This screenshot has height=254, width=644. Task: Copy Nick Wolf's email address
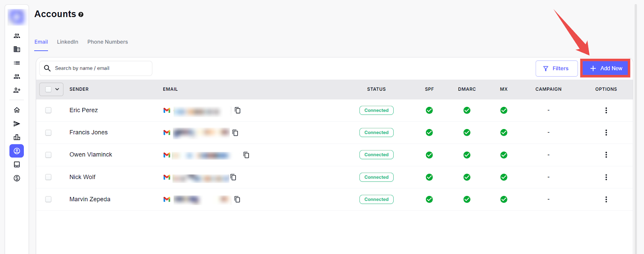click(233, 177)
